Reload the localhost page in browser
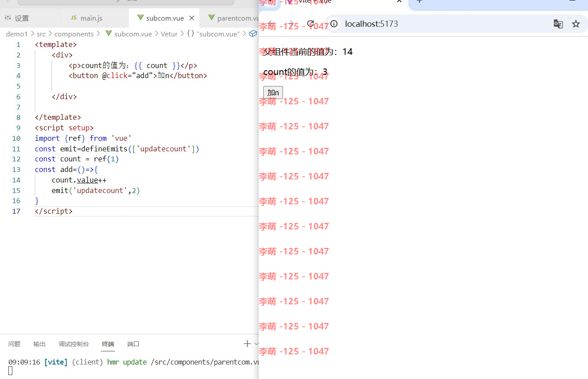 click(311, 24)
